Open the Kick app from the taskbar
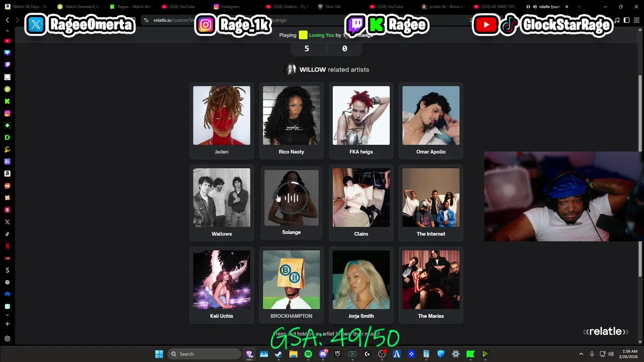The height and width of the screenshot is (362, 644). tap(470, 354)
